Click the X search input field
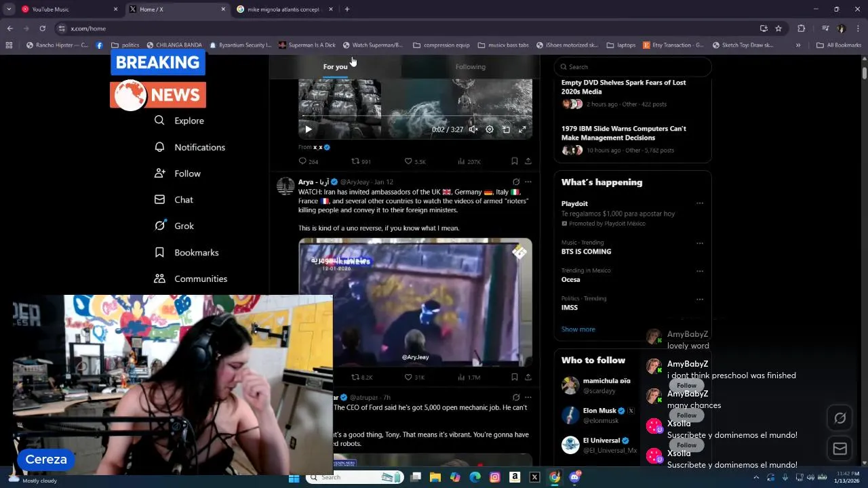Image resolution: width=868 pixels, height=488 pixels. point(633,66)
